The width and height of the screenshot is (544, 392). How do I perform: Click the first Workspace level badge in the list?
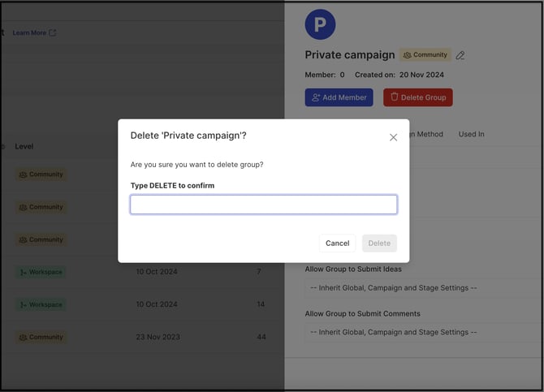41,272
